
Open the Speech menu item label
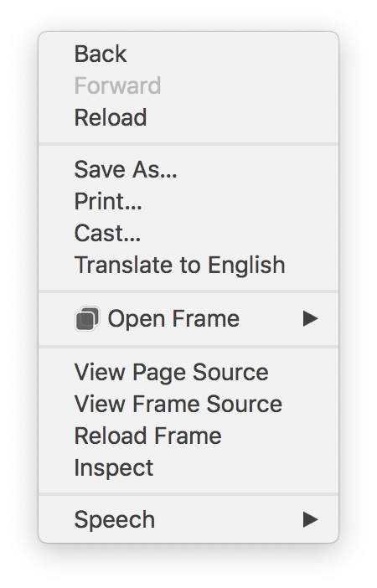115,520
